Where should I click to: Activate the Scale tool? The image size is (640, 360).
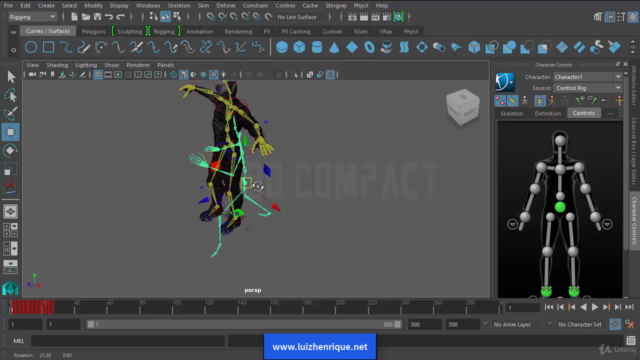tap(11, 169)
